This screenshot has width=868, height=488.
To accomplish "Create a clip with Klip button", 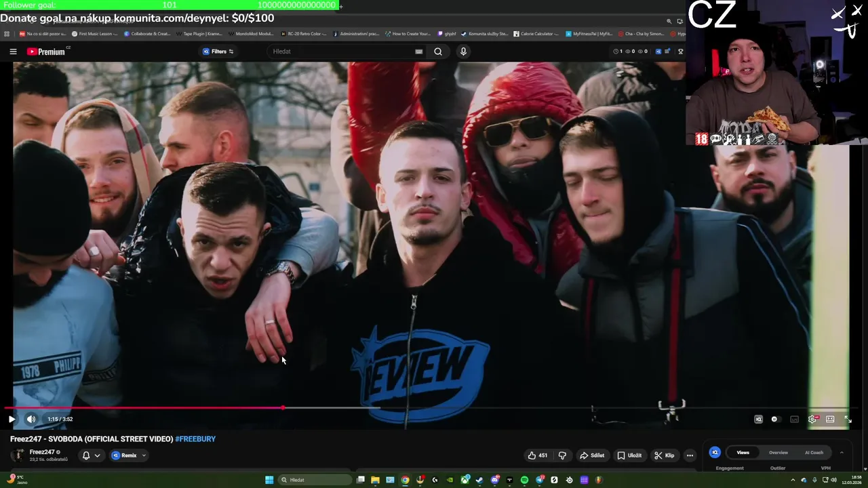I will click(665, 455).
